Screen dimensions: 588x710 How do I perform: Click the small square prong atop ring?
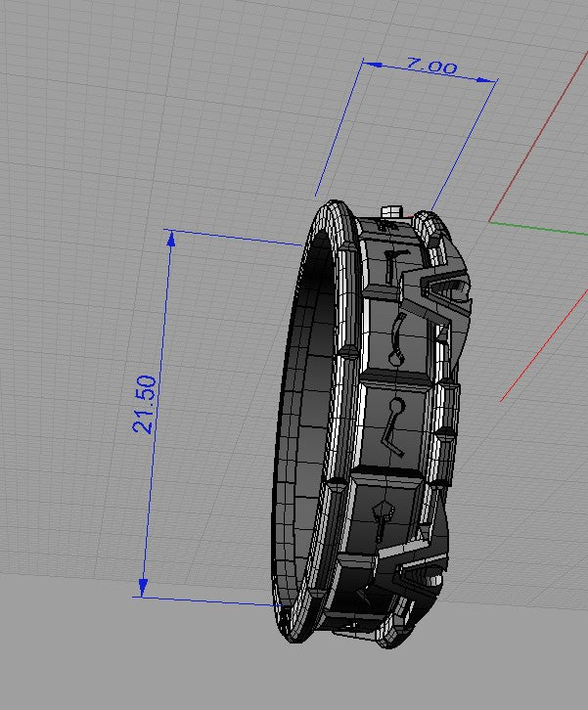click(x=392, y=211)
